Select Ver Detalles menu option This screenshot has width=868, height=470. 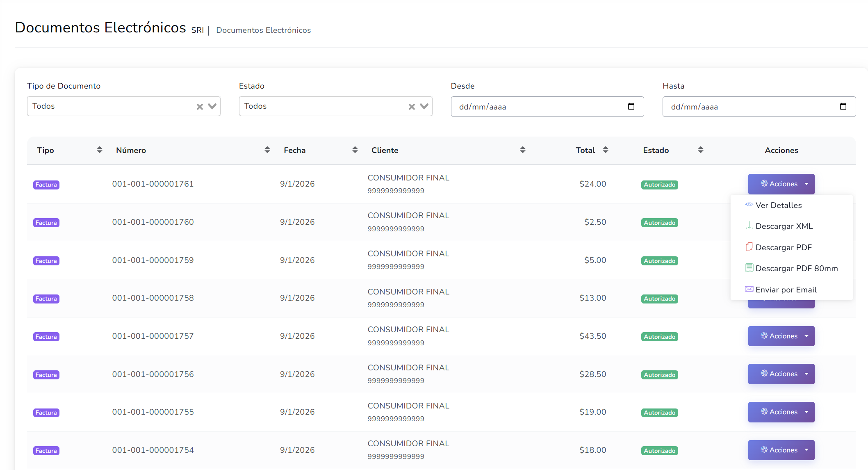pyautogui.click(x=778, y=205)
